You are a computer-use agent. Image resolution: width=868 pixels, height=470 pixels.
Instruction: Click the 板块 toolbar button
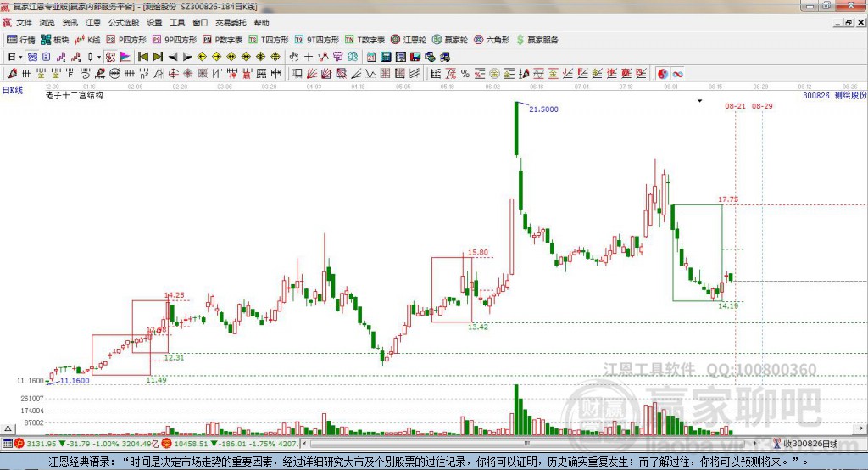click(55, 40)
